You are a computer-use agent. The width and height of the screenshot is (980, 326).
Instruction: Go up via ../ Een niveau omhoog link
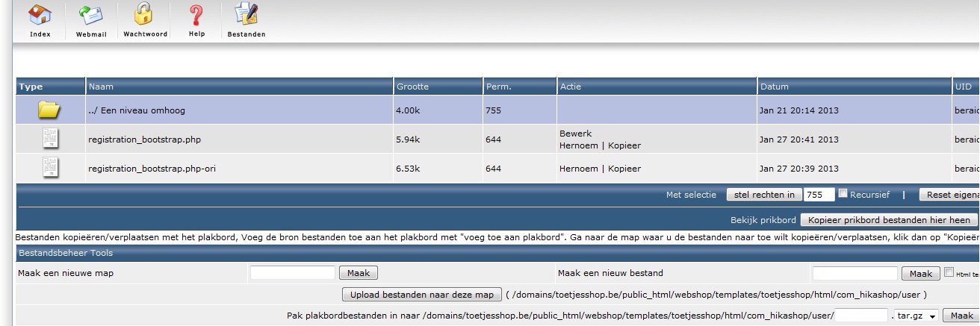click(x=137, y=110)
